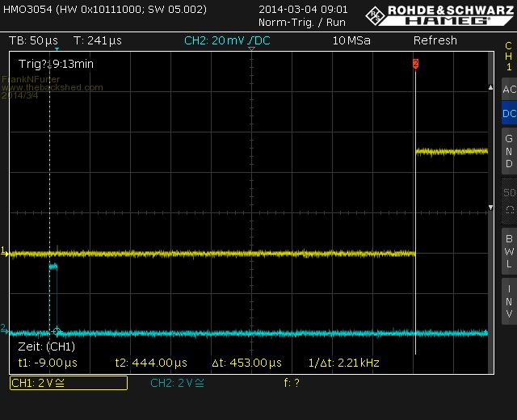Toggle the INV channel invert option
The height and width of the screenshot is (420, 517).
coord(508,301)
